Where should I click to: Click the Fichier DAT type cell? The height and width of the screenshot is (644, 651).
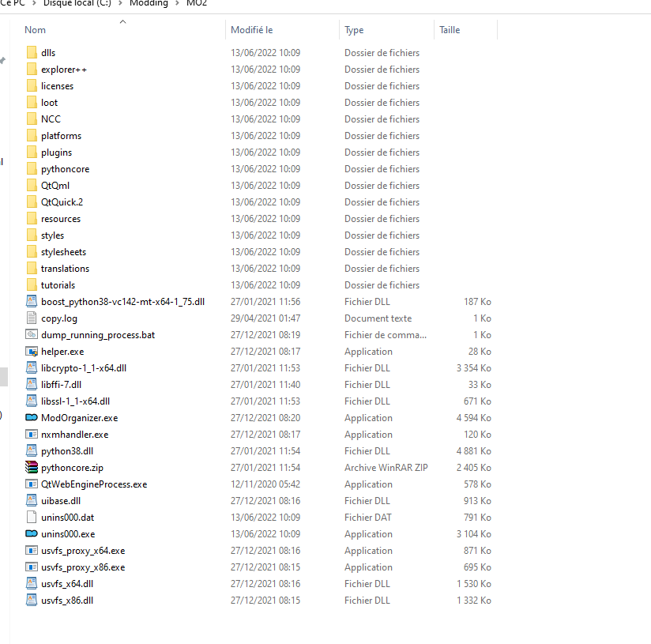click(368, 518)
